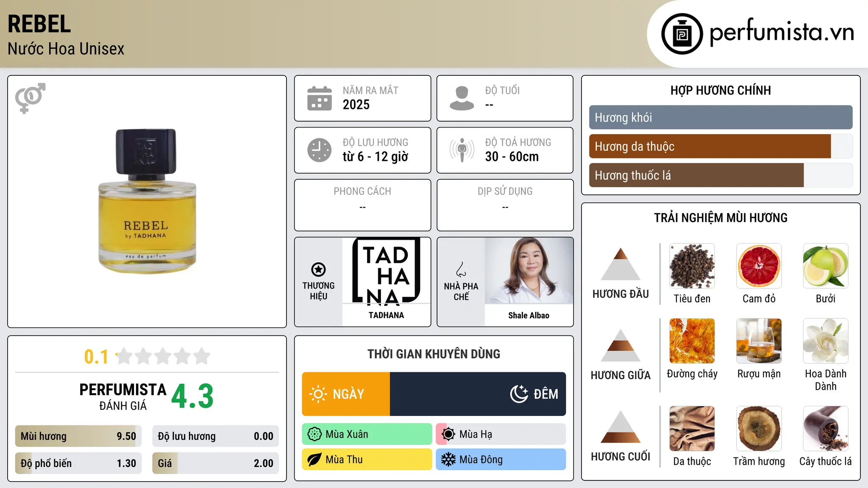Click the leaf icon for Mùa Thu
The width and height of the screenshot is (868, 488).
click(x=314, y=460)
